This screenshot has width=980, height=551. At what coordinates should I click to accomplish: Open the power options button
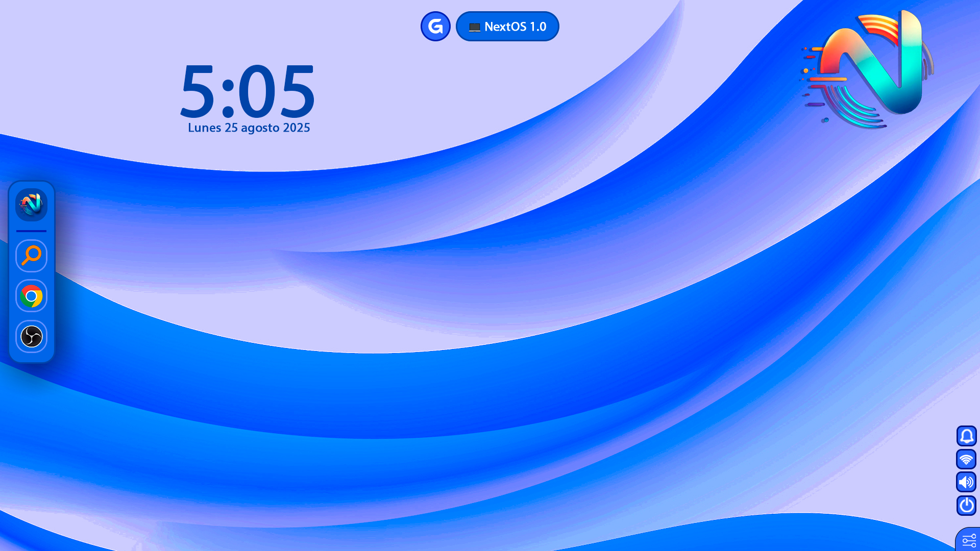(966, 506)
